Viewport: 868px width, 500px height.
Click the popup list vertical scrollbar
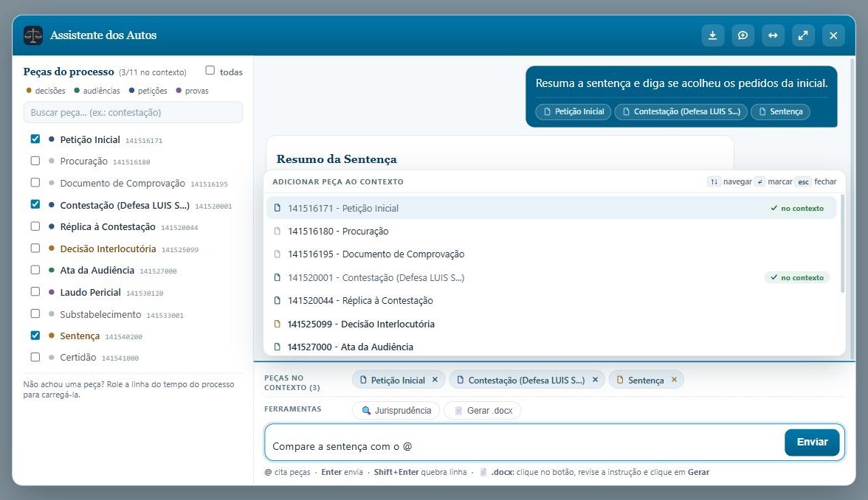point(843,243)
